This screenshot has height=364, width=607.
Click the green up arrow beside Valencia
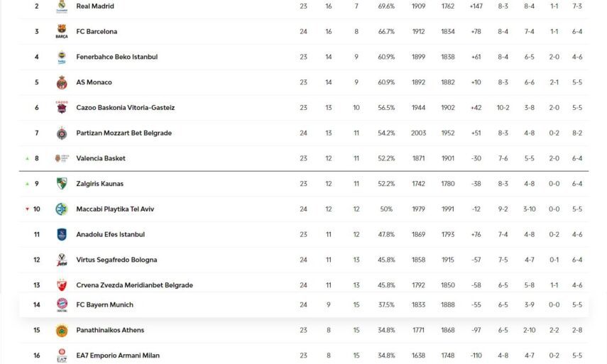[x=27, y=158]
